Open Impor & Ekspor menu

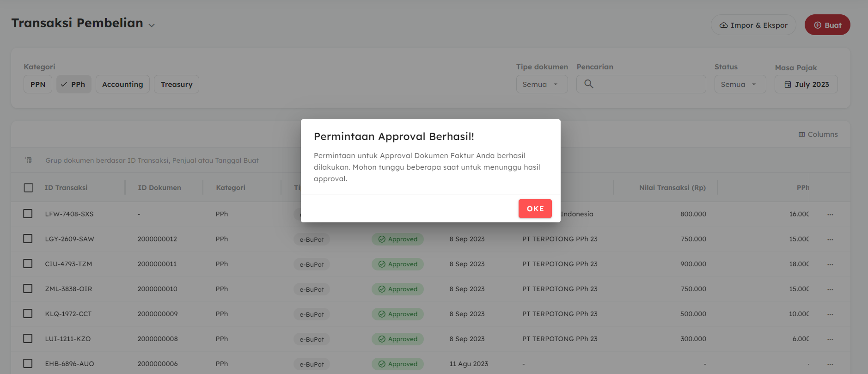(753, 25)
